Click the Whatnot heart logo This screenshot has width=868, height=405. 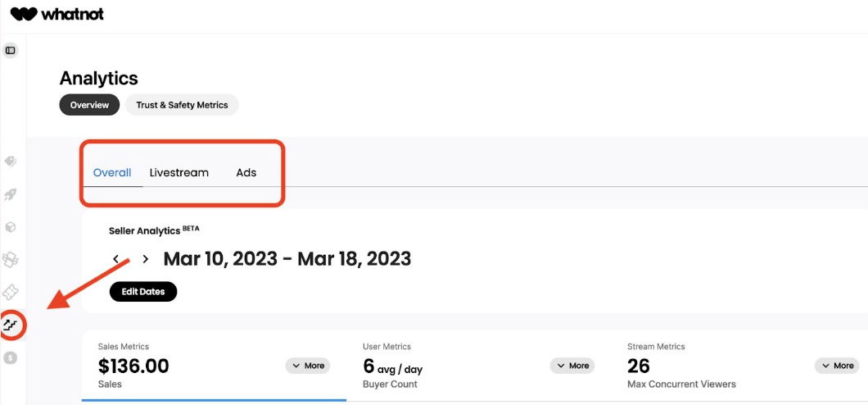point(23,14)
